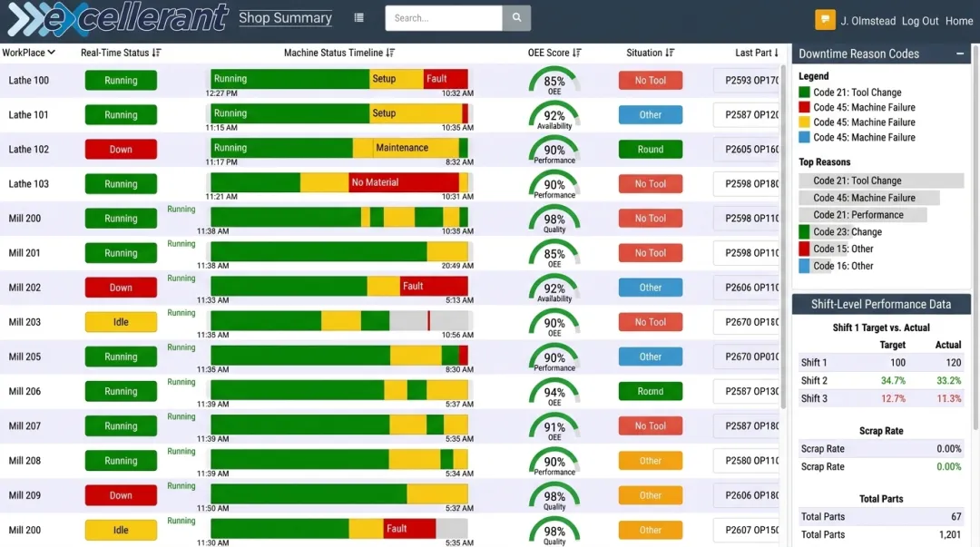Click into the Search field
The image size is (980, 547).
[444, 17]
